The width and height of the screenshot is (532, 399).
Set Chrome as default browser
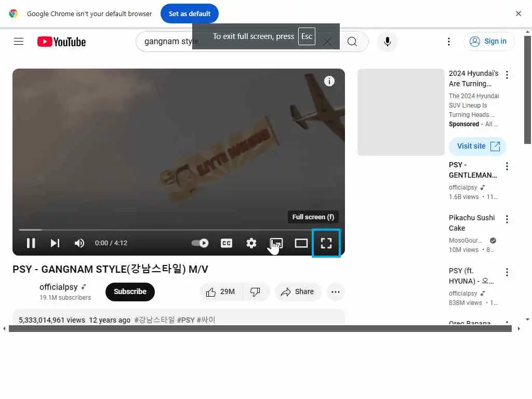tap(189, 14)
